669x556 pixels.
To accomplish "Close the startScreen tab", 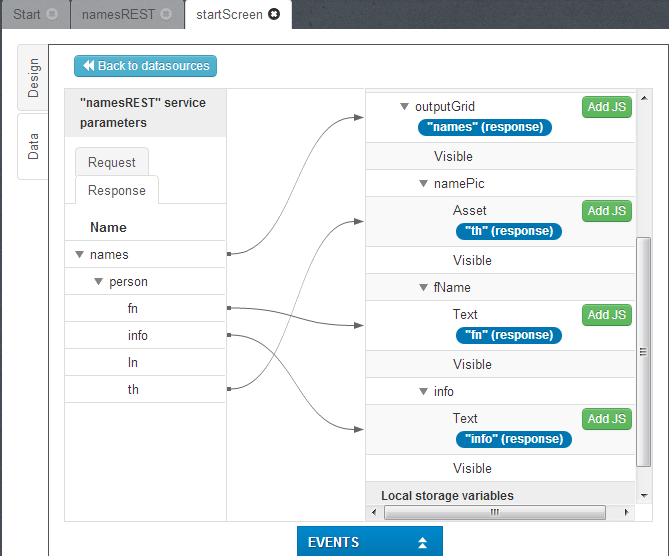I will click(x=274, y=15).
